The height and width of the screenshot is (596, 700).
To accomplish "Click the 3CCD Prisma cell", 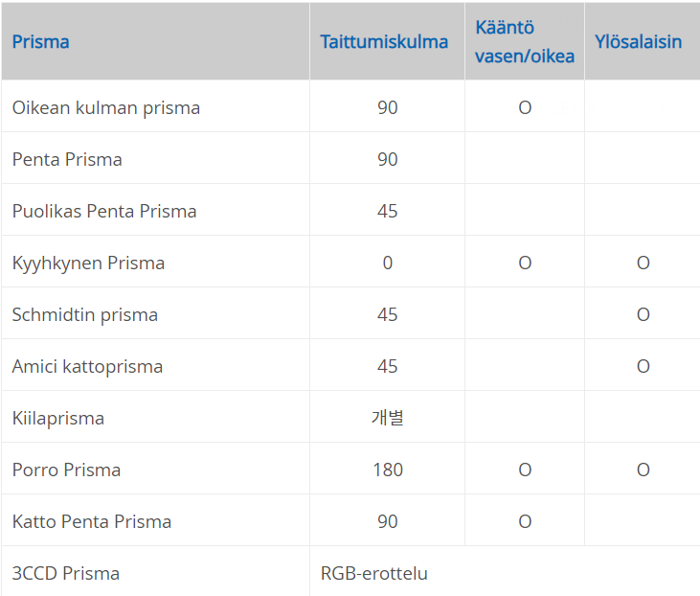I will (x=66, y=573).
